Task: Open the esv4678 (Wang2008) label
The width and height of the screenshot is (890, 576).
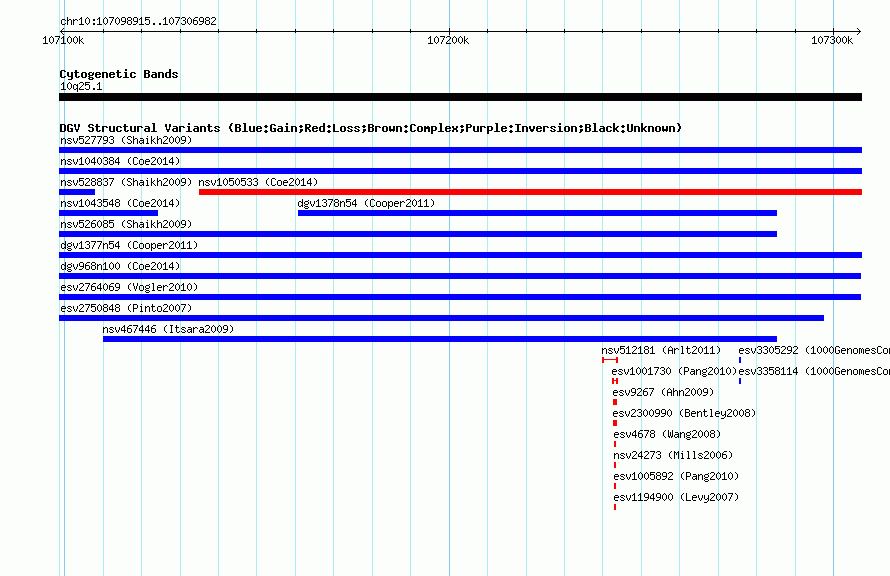Action: tap(667, 434)
